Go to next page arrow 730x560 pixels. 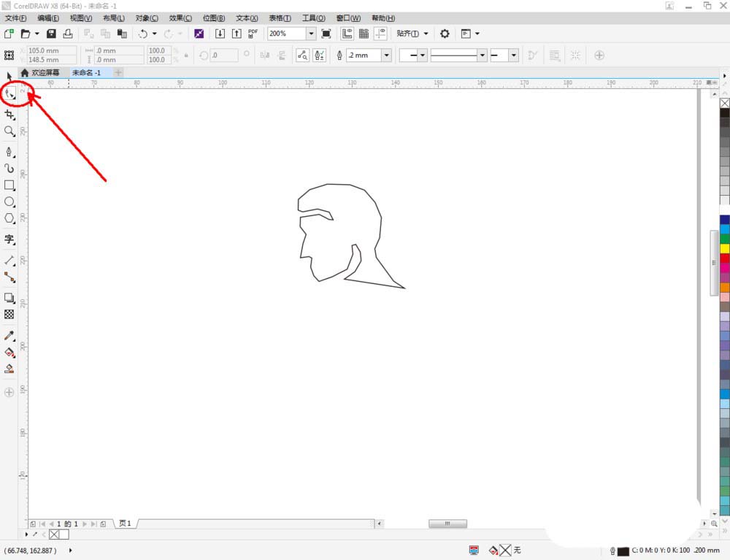[84, 523]
